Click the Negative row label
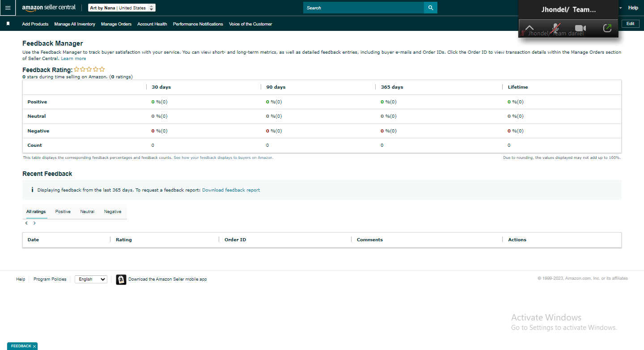644x350 pixels. coord(38,131)
